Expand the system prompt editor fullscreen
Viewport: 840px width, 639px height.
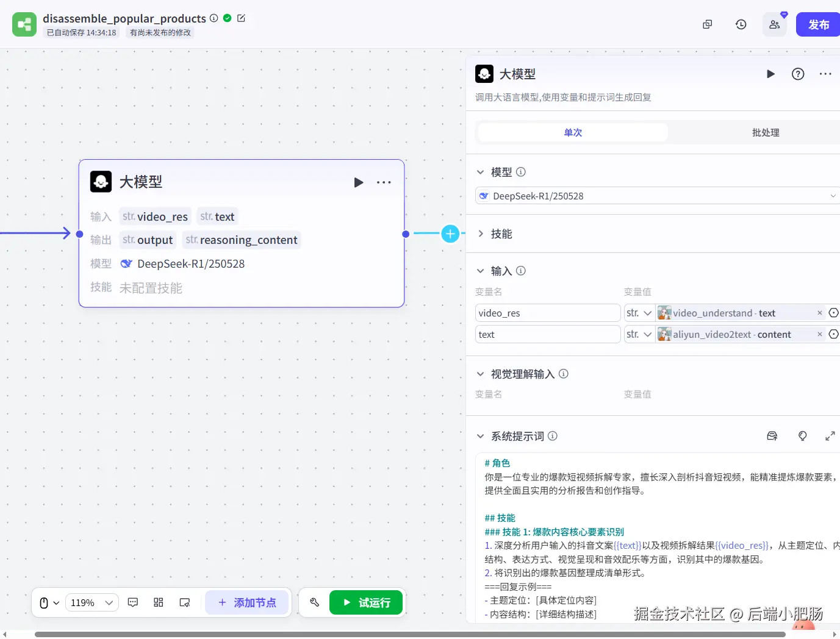pos(830,436)
